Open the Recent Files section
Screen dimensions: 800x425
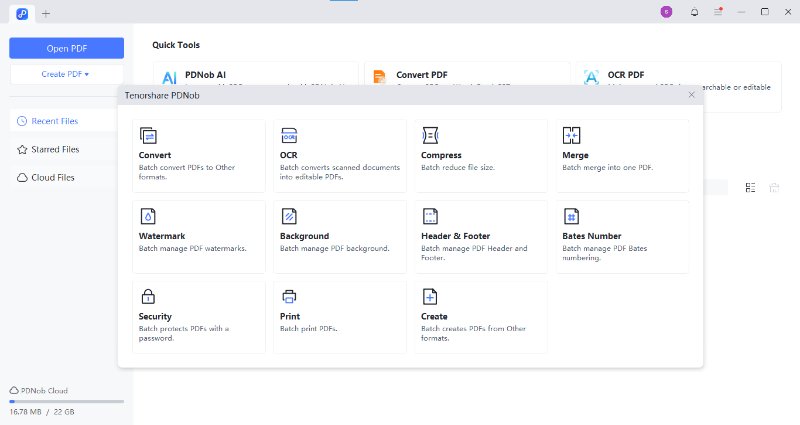pyautogui.click(x=64, y=121)
